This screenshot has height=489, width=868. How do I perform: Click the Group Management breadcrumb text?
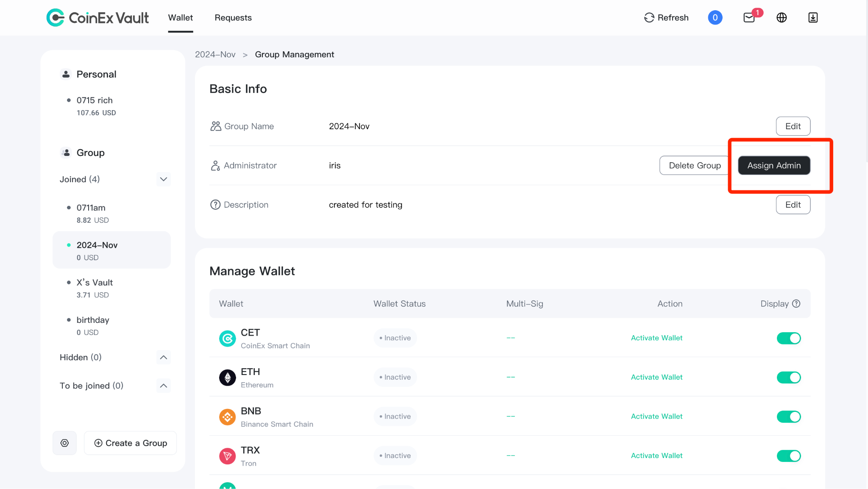coord(295,55)
